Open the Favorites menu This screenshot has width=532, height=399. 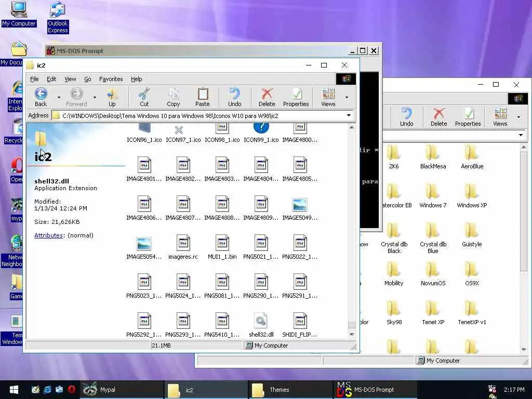click(x=111, y=79)
